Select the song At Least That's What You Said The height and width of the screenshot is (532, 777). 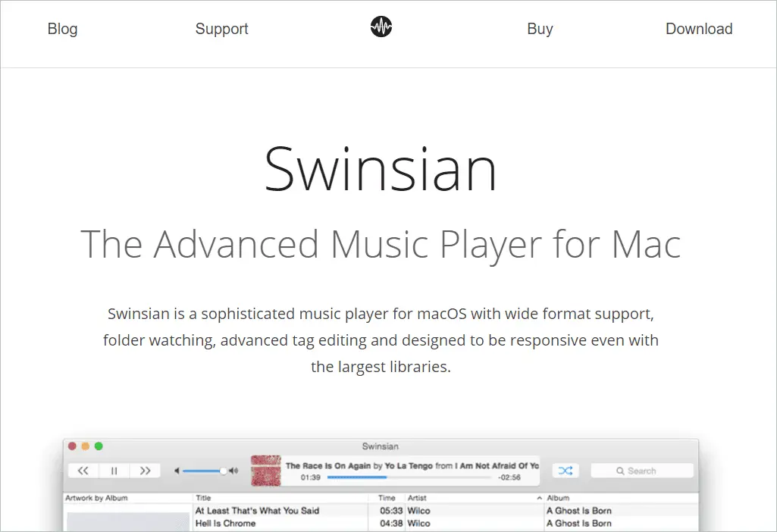pos(257,511)
